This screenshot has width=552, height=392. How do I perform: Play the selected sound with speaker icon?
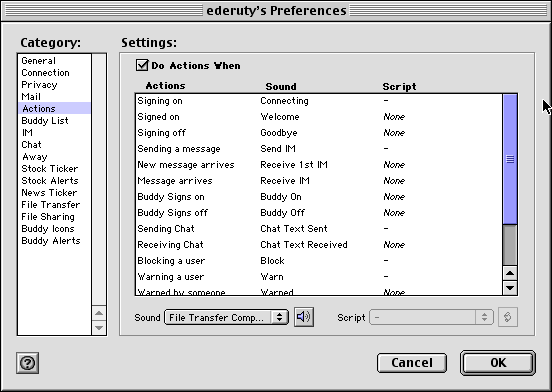pos(303,317)
